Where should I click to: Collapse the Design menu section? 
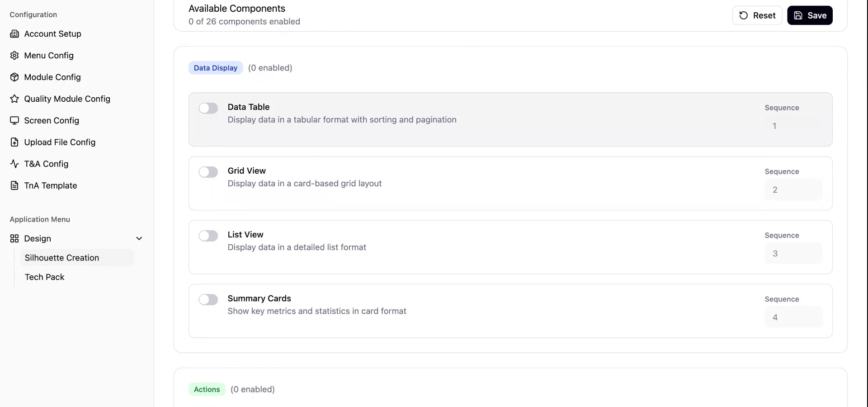coord(139,238)
